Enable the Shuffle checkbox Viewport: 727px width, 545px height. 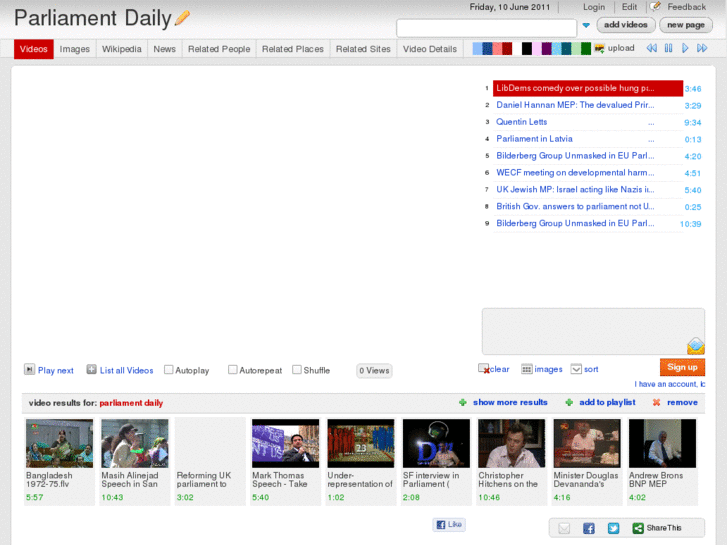(x=297, y=370)
